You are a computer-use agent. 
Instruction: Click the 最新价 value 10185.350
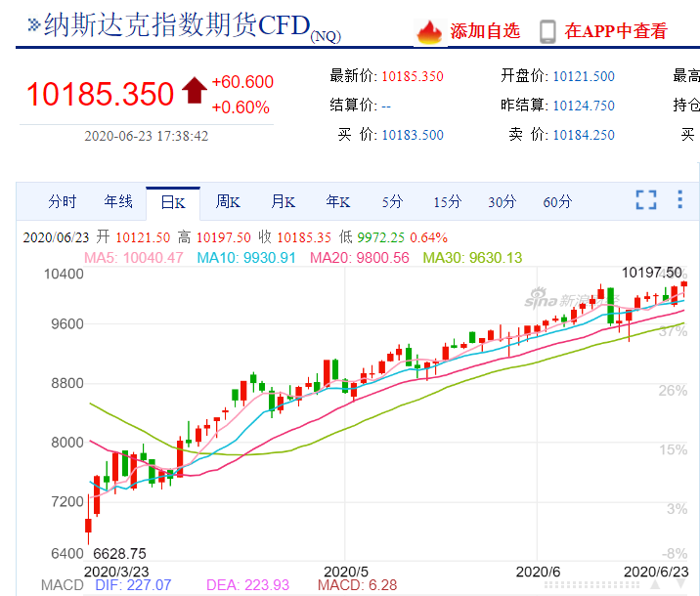point(413,76)
